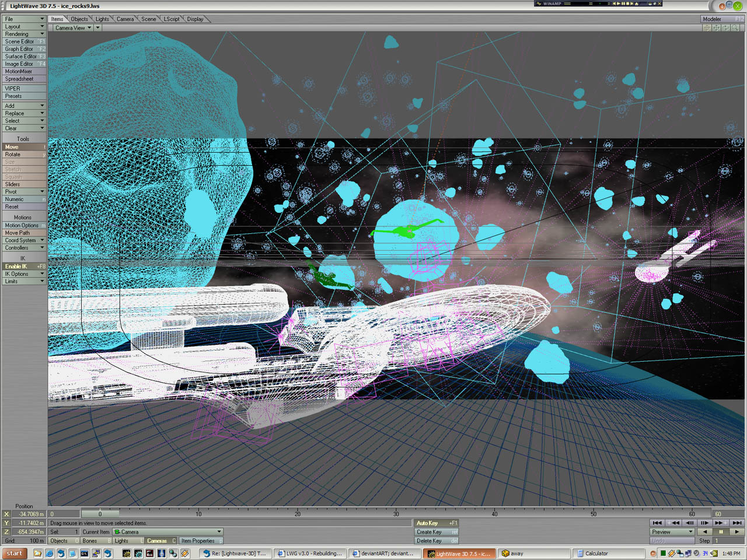Image resolution: width=747 pixels, height=560 pixels.
Task: Open the Graph Editor
Action: click(x=24, y=49)
